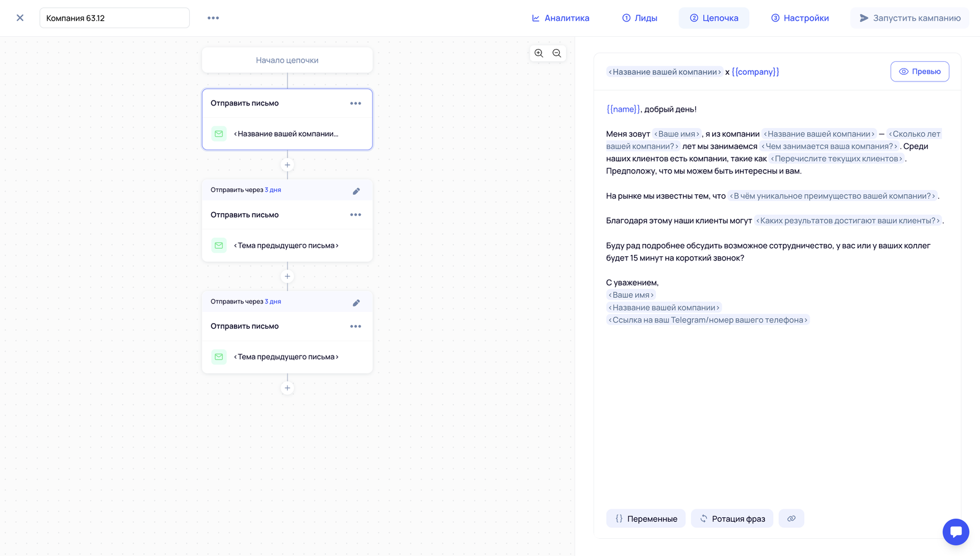Edit delay of the second email step

[356, 191]
